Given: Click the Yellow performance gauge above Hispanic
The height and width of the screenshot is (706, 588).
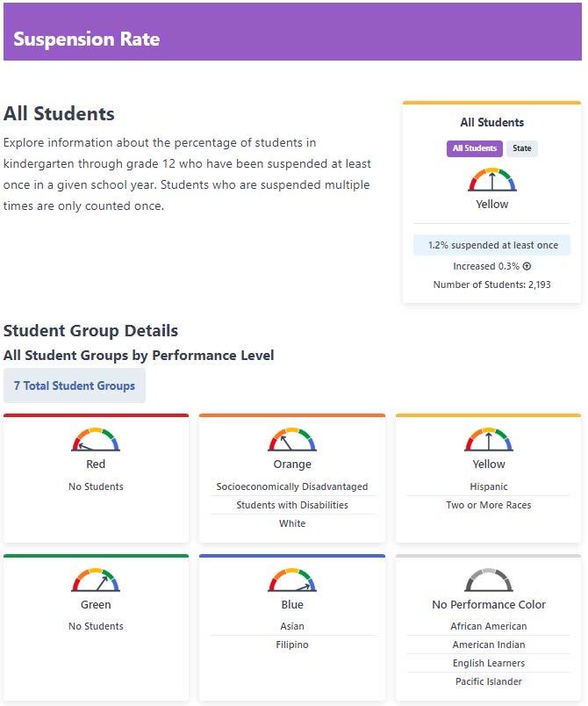Looking at the screenshot, I should pyautogui.click(x=489, y=439).
